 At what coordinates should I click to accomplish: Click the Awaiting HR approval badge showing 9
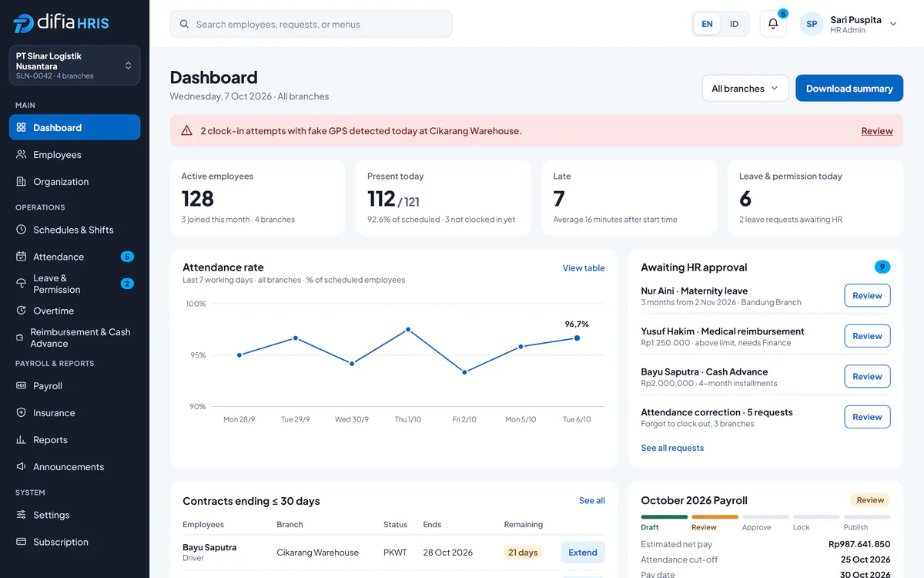tap(882, 267)
